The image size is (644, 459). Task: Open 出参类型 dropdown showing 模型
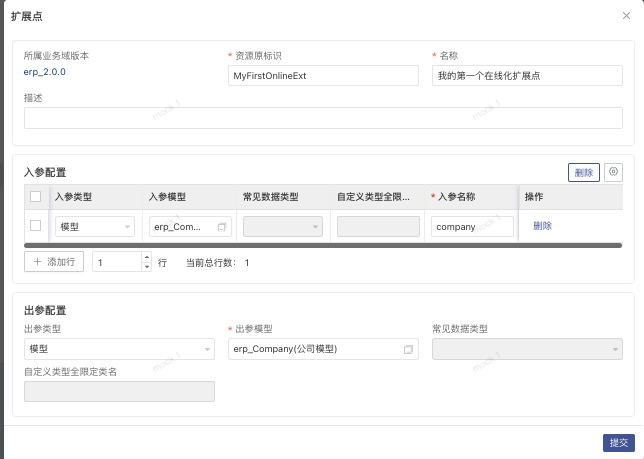(119, 349)
